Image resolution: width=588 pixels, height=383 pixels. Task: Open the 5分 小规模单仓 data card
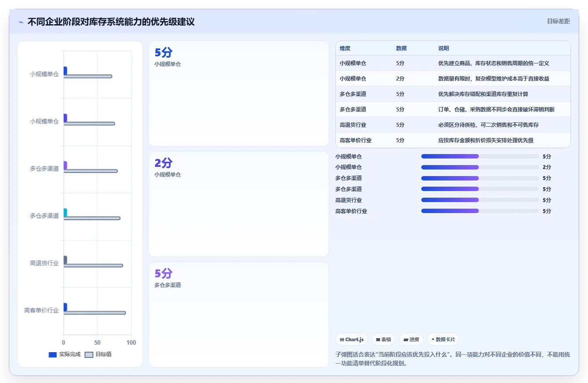pyautogui.click(x=239, y=93)
